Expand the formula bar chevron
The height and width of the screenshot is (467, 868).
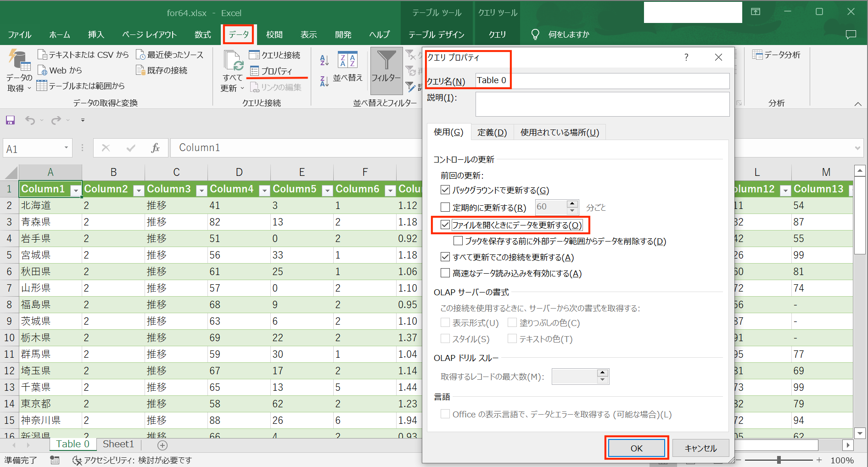[857, 148]
